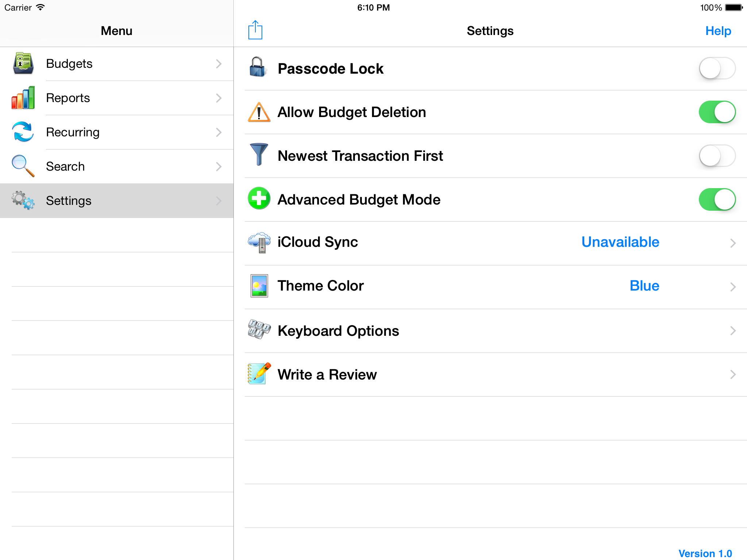747x560 pixels.
Task: Open the Help link
Action: coord(718,31)
